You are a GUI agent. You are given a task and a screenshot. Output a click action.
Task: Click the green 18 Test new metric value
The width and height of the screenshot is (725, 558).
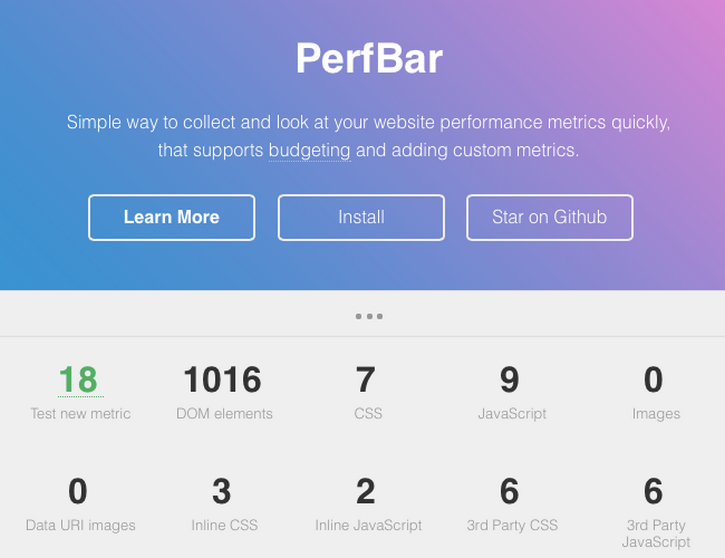[x=79, y=380]
